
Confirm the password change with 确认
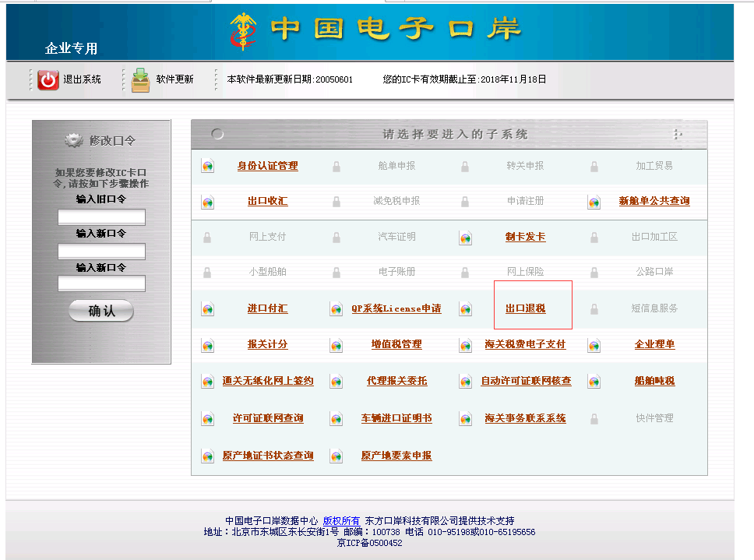(101, 311)
